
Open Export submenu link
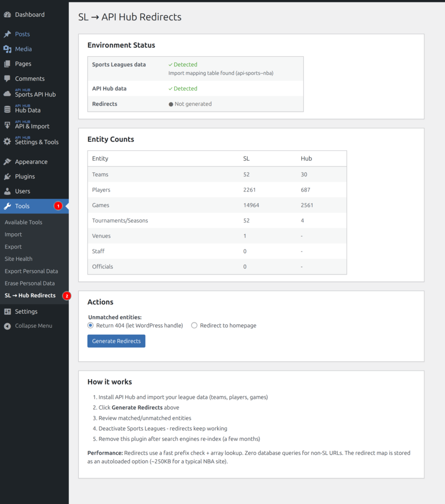click(x=13, y=247)
